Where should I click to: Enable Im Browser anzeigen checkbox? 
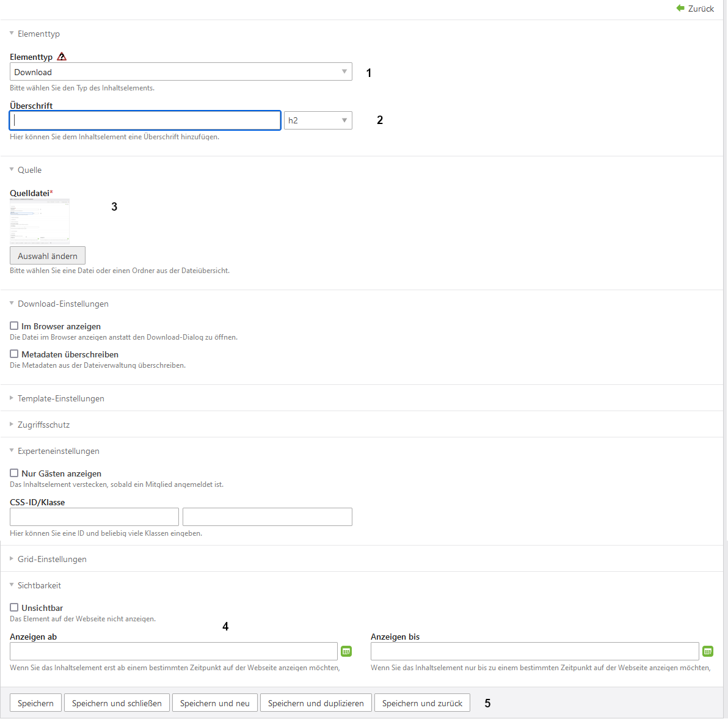[x=14, y=326]
